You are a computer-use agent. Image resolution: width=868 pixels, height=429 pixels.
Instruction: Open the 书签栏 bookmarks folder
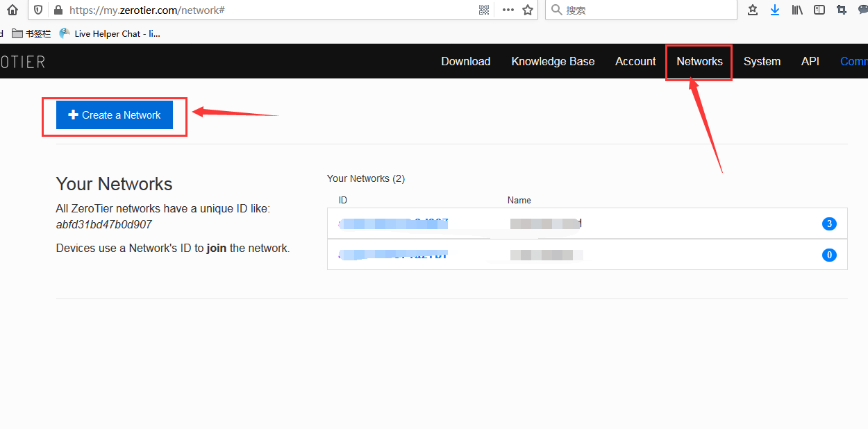(31, 33)
